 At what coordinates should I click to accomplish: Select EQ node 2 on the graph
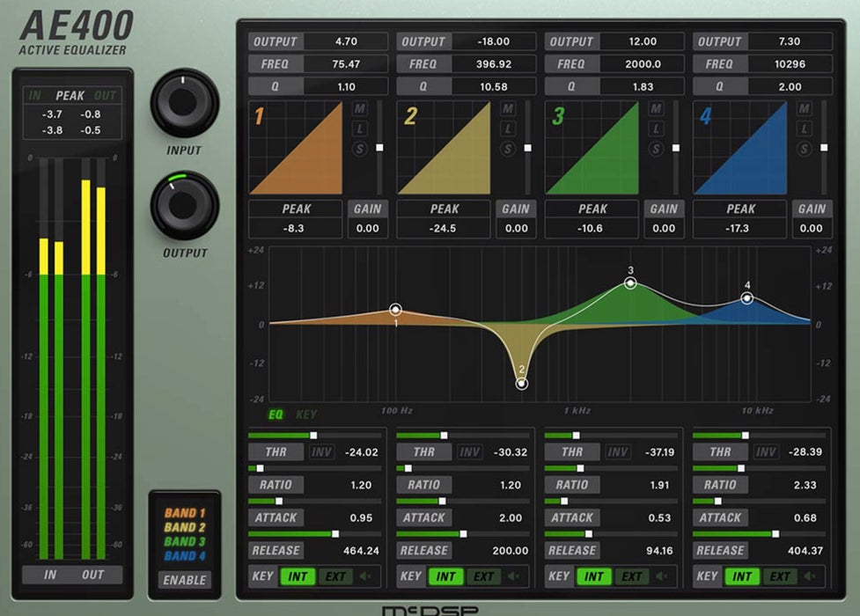pyautogui.click(x=522, y=383)
